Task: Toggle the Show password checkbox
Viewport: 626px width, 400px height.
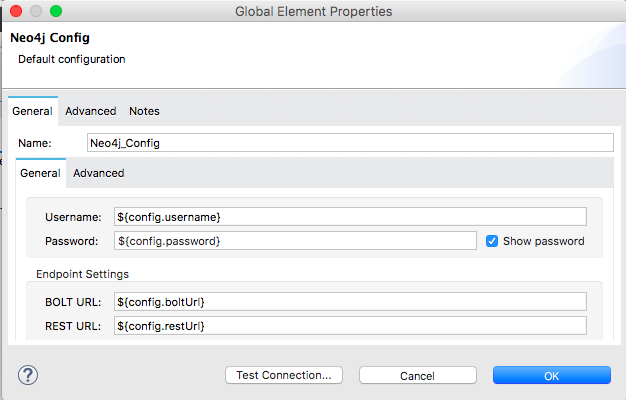Action: click(x=492, y=241)
